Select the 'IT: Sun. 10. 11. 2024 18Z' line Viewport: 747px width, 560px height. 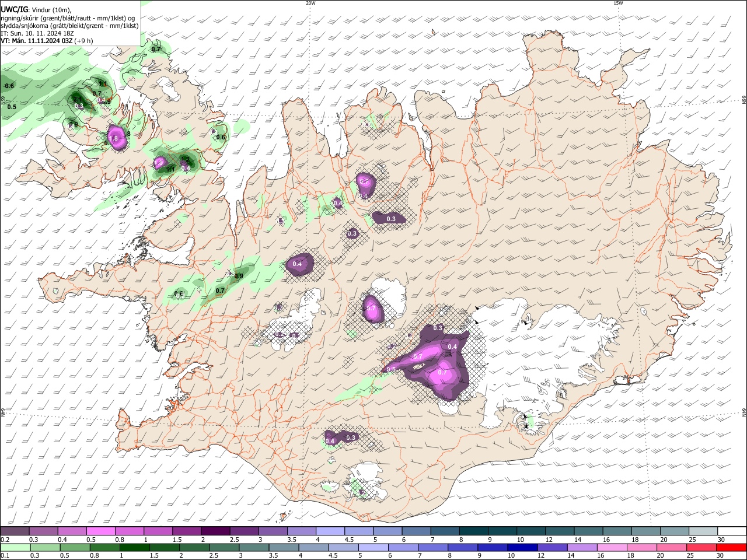(x=37, y=33)
